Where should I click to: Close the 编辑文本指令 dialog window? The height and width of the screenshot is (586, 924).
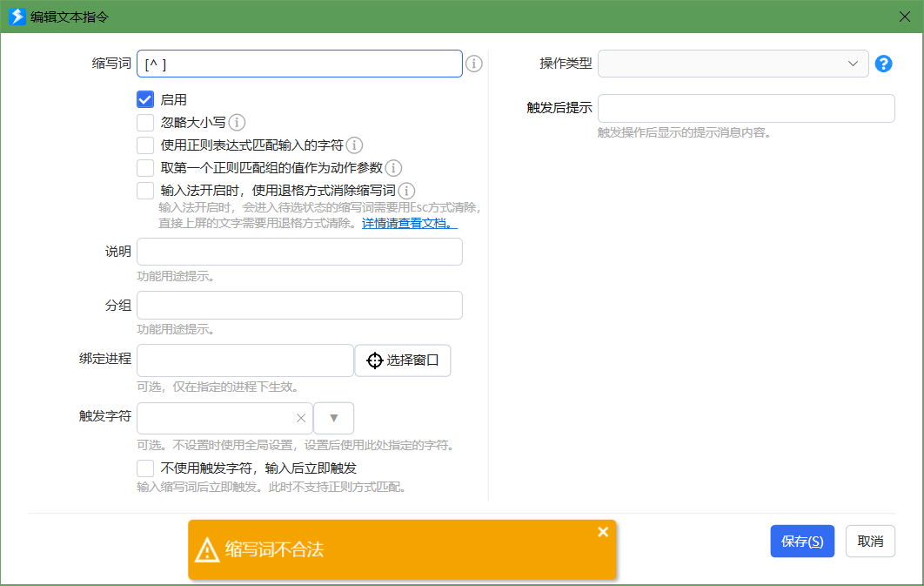click(x=905, y=17)
